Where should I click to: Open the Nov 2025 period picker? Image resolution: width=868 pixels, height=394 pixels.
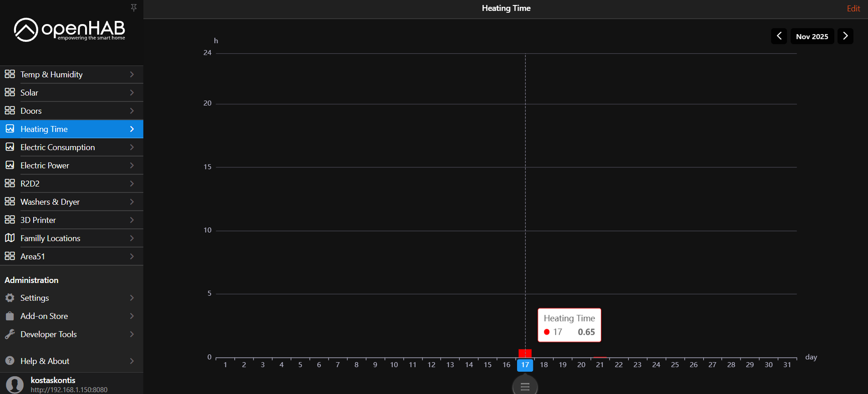coord(812,36)
